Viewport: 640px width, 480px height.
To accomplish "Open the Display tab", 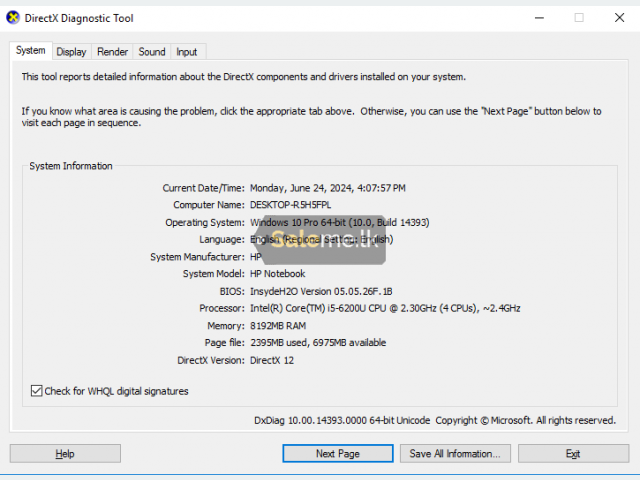I will [71, 52].
